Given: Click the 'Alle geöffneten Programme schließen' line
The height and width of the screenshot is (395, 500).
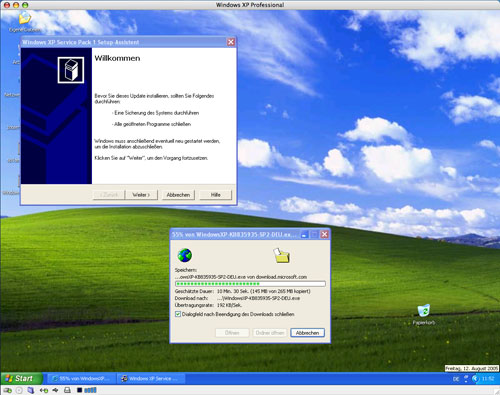Looking at the screenshot, I should point(151,124).
